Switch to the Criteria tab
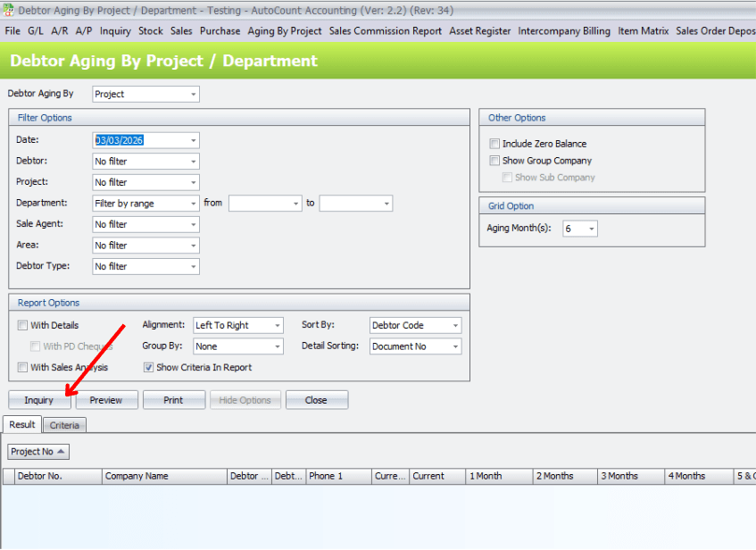 (64, 425)
